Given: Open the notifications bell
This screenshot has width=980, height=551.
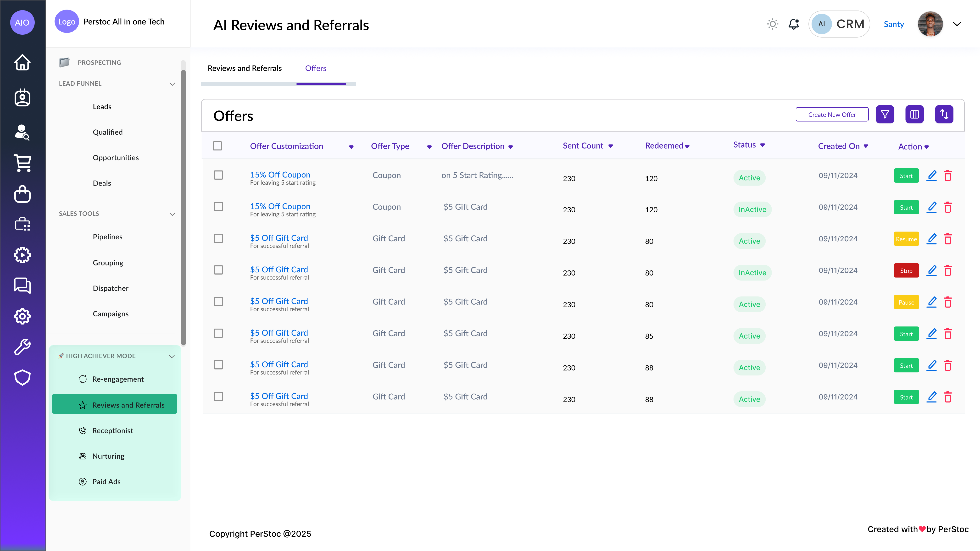Looking at the screenshot, I should [x=794, y=24].
